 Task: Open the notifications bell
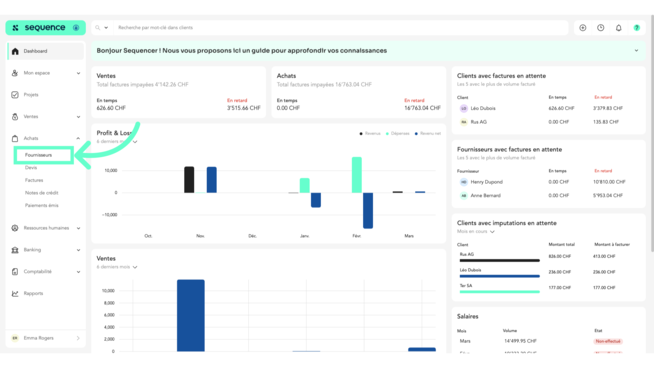(x=619, y=28)
